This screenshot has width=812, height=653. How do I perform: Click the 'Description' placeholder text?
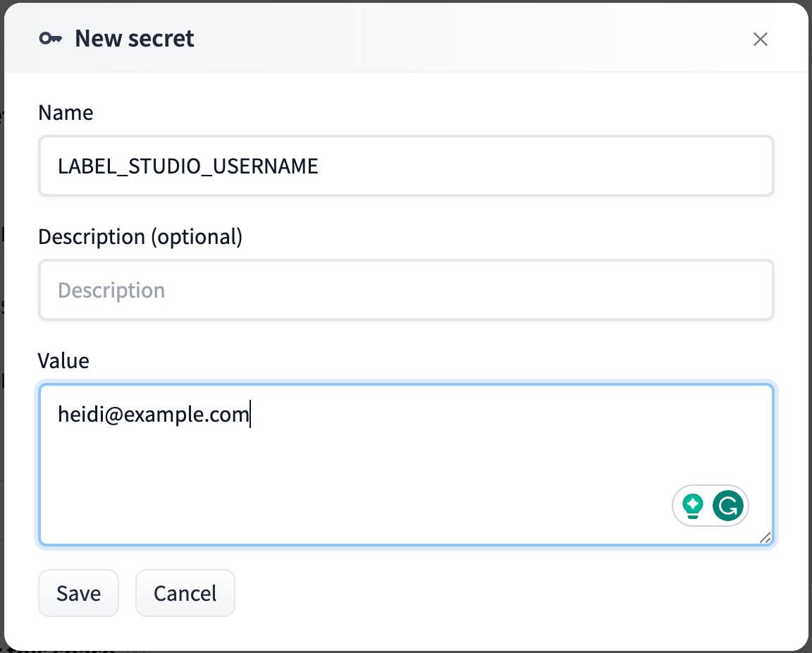(x=111, y=291)
